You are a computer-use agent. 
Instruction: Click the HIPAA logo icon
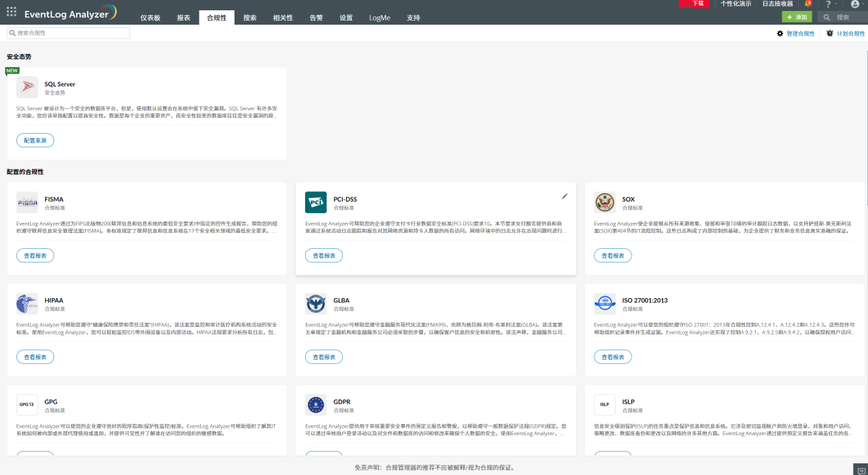(x=27, y=304)
